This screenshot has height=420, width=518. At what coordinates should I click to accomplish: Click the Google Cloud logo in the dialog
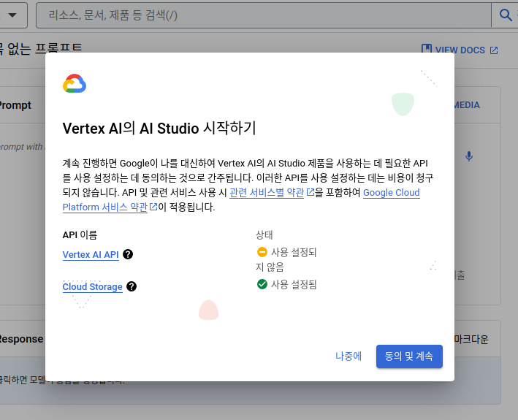(x=75, y=85)
